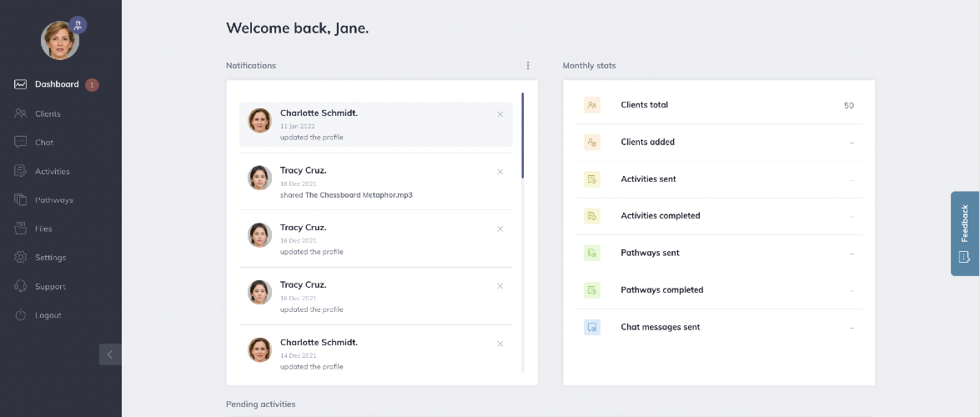Open Tracy Cruz name above shared file
Viewport: 980px width, 417px height.
tap(303, 171)
